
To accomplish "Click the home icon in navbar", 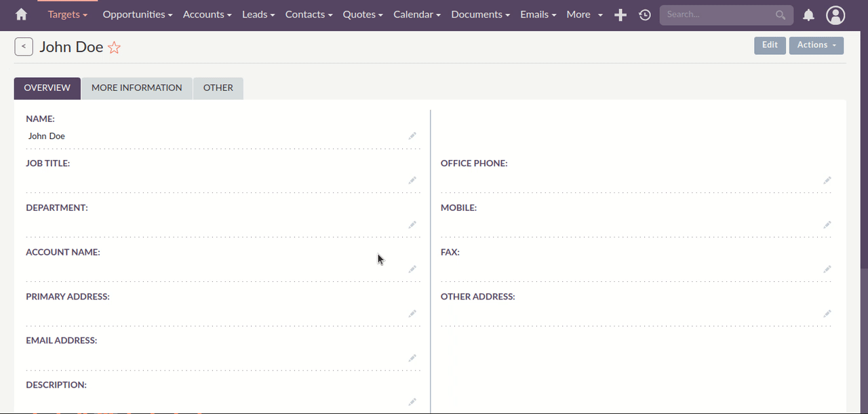I will tap(22, 14).
